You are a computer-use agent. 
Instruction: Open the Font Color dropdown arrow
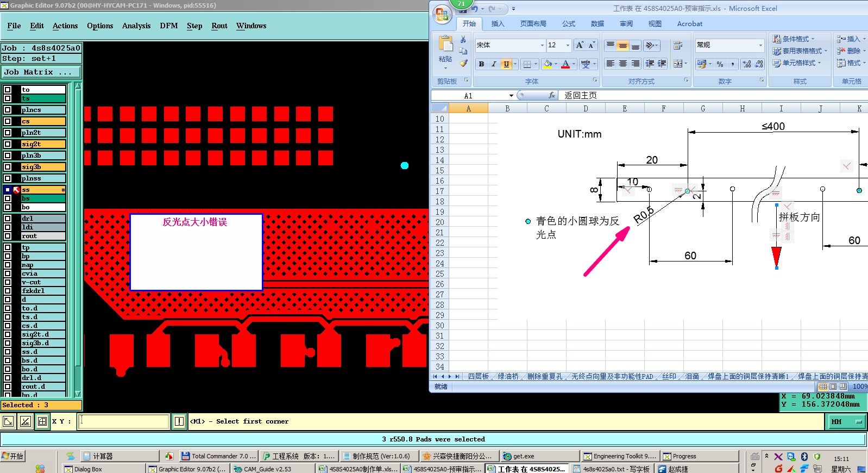pyautogui.click(x=574, y=64)
